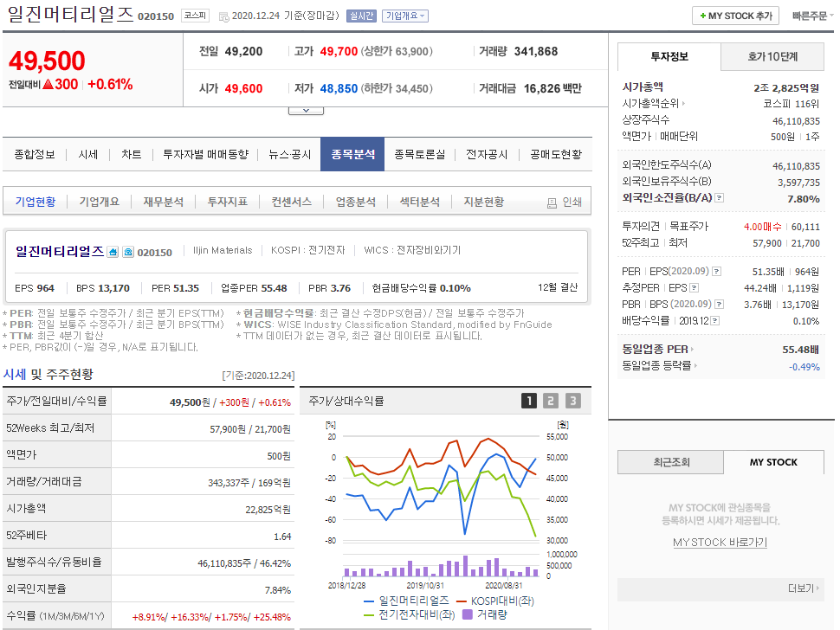Follow the MY STOCK 바로가기 link
The image size is (840, 630).
(720, 543)
